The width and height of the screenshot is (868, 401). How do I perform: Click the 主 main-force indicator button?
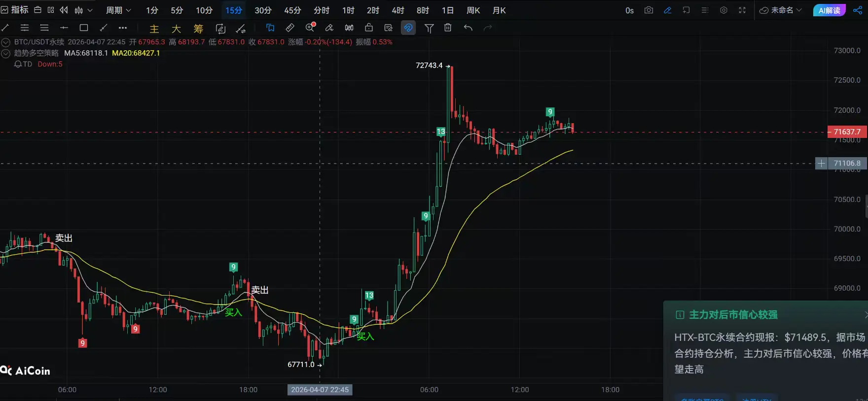pos(154,29)
